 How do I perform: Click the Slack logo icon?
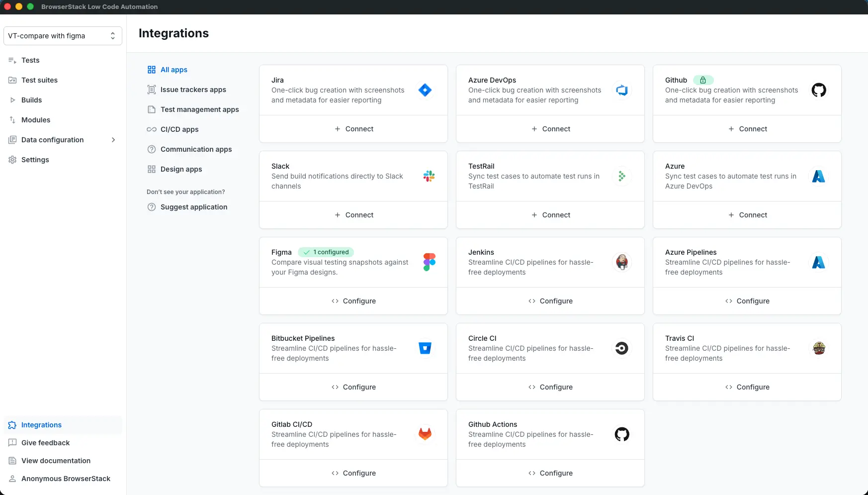pyautogui.click(x=429, y=176)
